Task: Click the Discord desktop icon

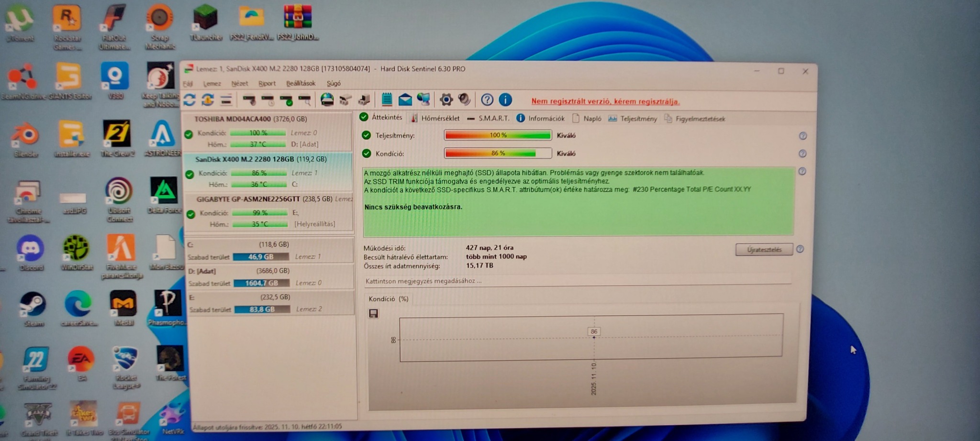Action: [31, 253]
